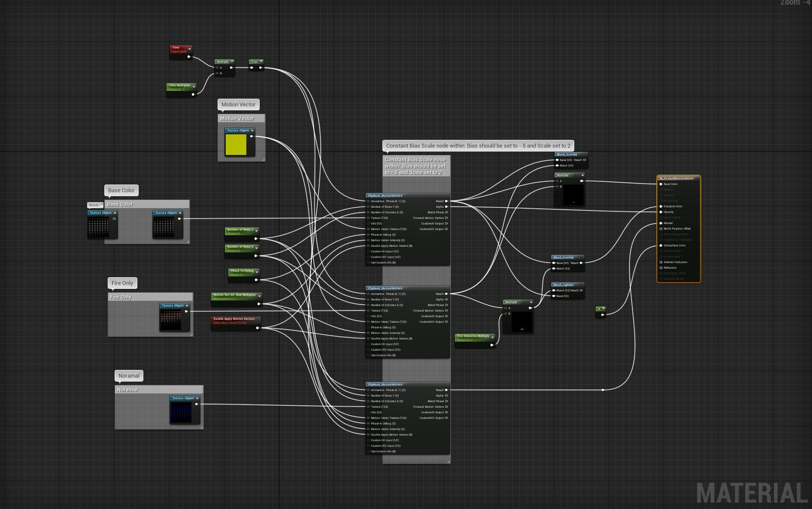The width and height of the screenshot is (812, 509).
Task: Click the Fire Only comment header
Action: click(x=121, y=297)
